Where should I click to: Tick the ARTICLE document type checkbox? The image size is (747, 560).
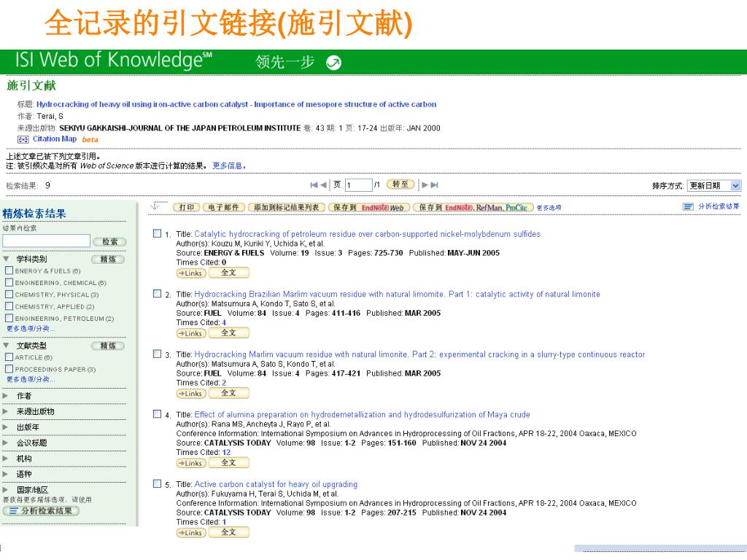tap(9, 357)
